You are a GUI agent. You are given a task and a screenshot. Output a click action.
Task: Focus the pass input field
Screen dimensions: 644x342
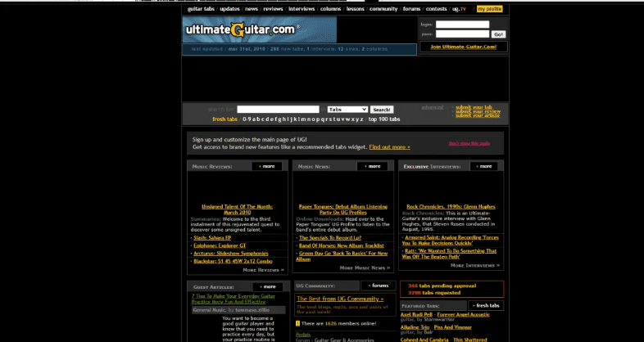tap(462, 34)
